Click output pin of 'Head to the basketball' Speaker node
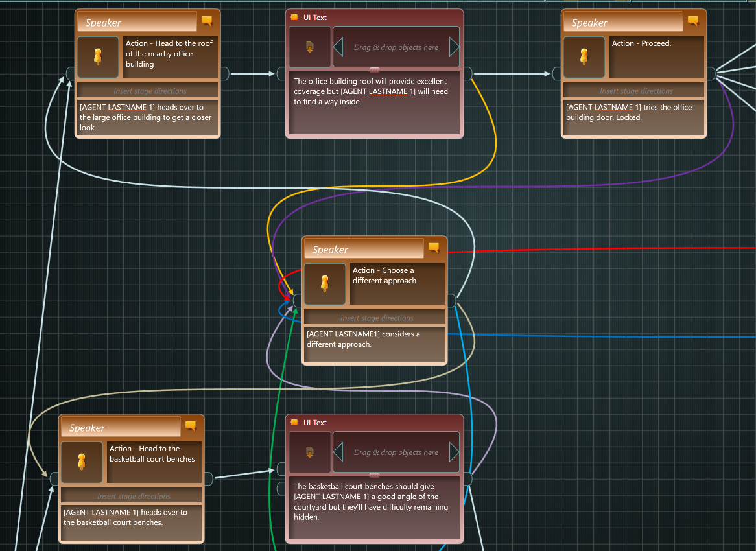 [x=208, y=478]
